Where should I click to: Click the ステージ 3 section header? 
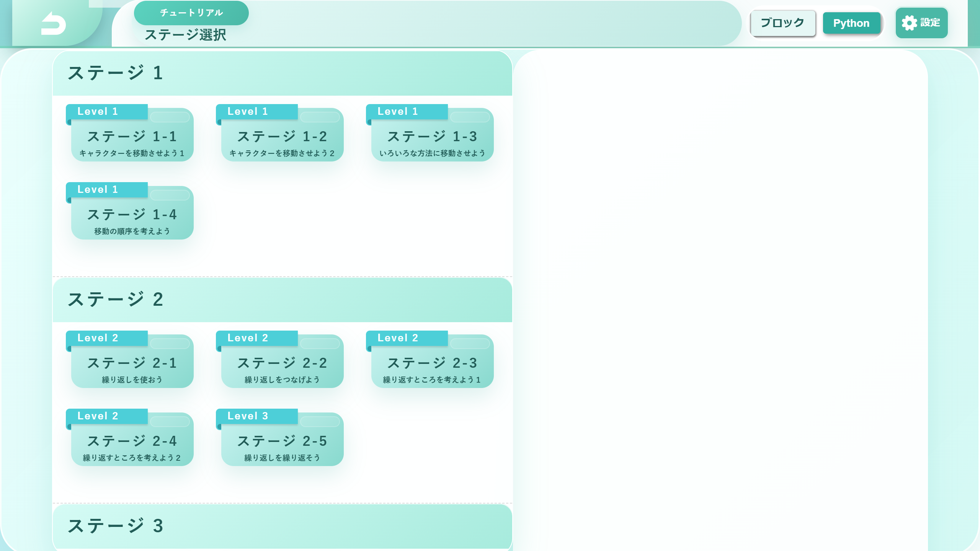[283, 527]
